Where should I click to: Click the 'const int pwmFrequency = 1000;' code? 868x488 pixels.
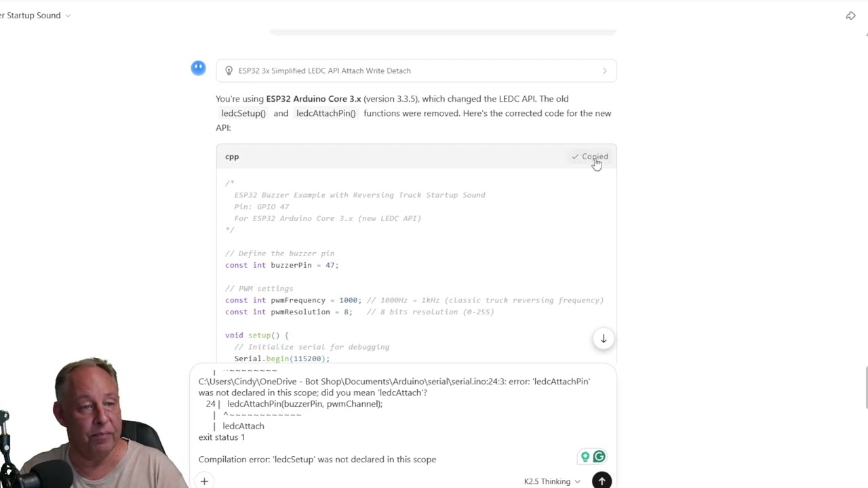(x=293, y=300)
